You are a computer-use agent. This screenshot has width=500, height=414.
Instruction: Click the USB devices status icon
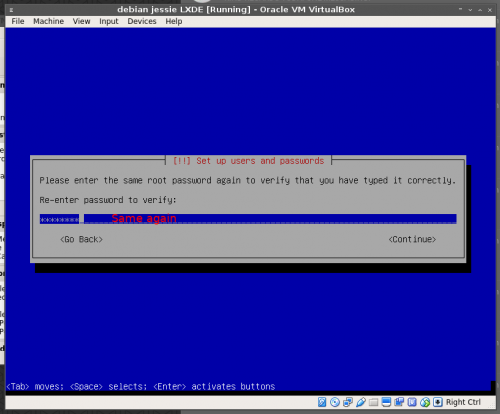click(361, 402)
